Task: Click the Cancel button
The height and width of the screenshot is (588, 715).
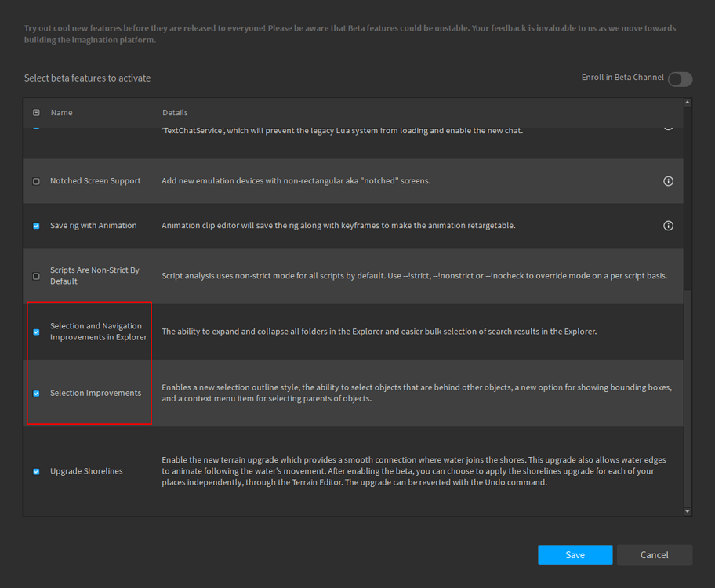Action: point(655,555)
